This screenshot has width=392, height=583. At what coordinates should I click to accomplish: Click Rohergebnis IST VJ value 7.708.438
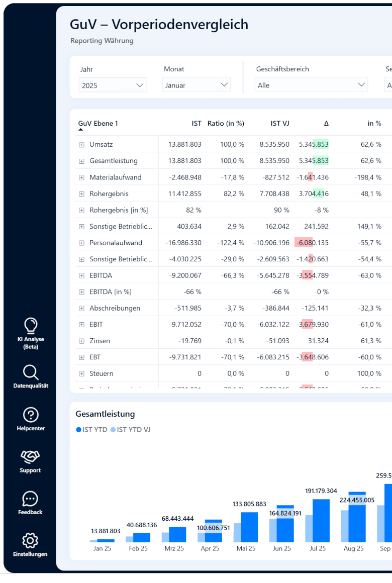coord(274,193)
